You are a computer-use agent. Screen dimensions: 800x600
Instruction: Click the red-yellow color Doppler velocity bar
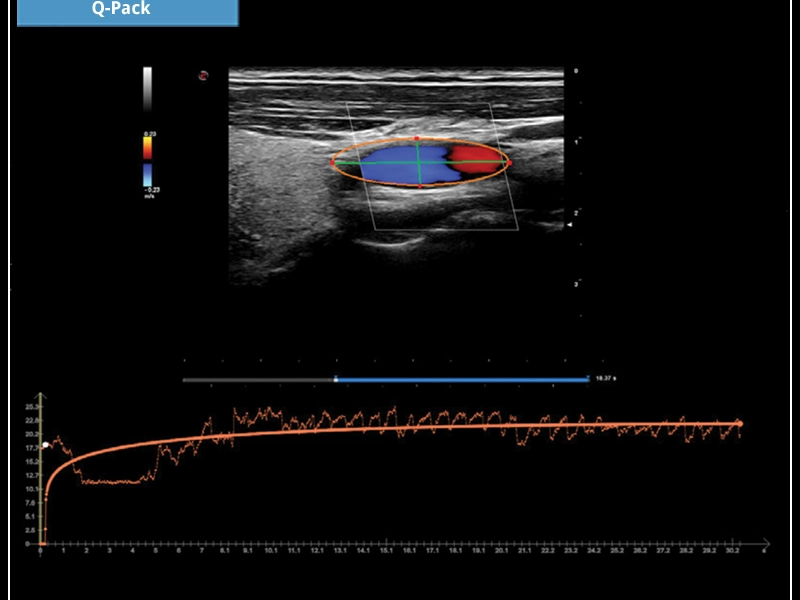(x=147, y=146)
